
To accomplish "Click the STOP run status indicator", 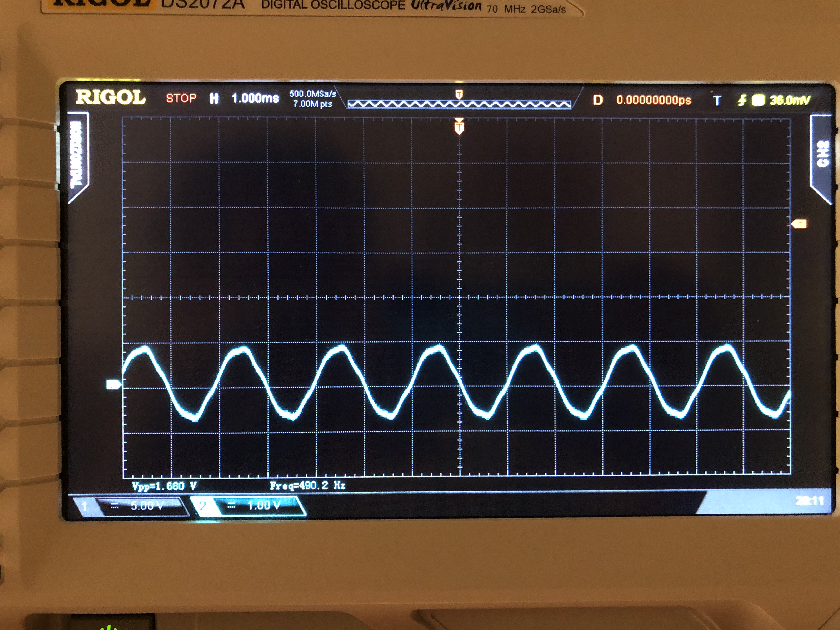I will click(181, 98).
